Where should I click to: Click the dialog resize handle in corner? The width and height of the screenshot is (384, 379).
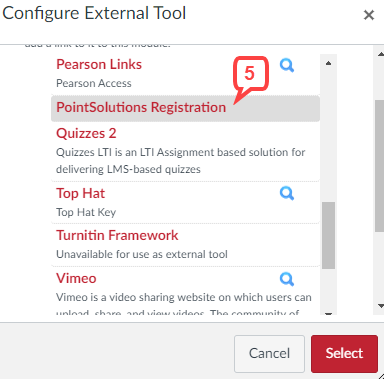(381, 376)
